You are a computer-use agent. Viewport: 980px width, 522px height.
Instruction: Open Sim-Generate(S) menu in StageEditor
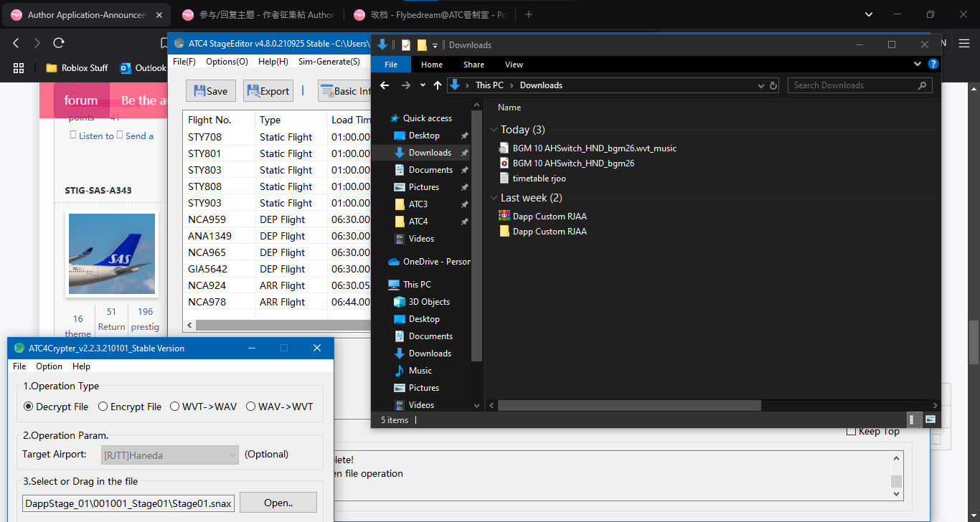329,62
